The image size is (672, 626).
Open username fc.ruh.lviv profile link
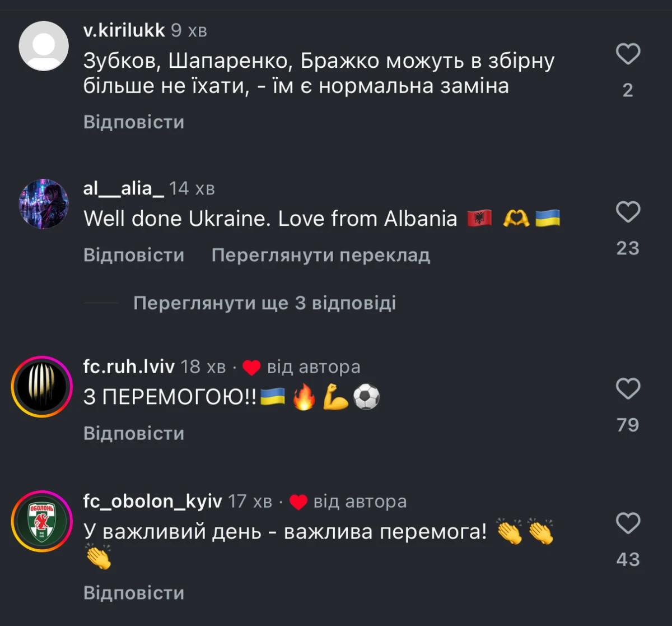pyautogui.click(x=129, y=367)
